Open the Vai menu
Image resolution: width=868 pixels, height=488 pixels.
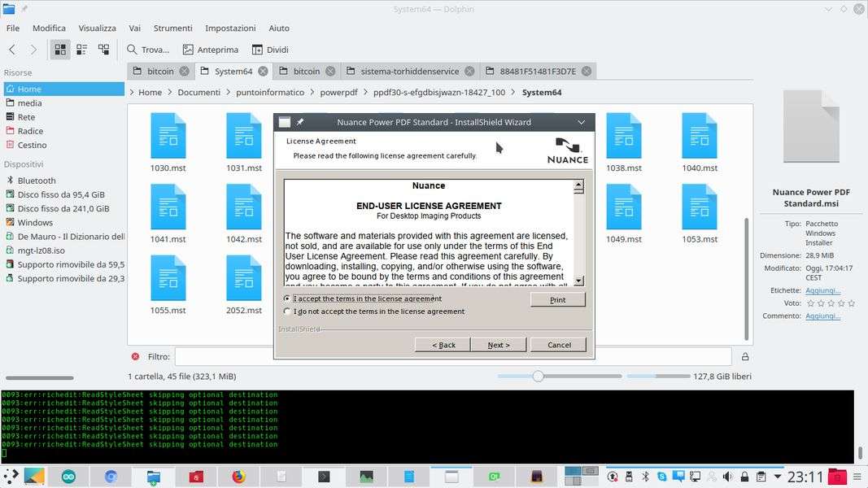tap(134, 28)
